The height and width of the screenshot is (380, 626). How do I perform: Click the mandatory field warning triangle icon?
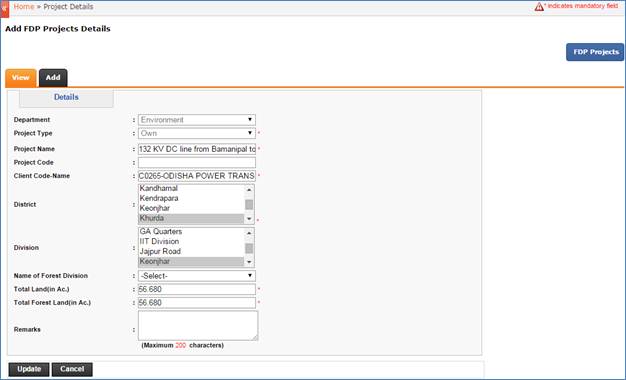539,6
